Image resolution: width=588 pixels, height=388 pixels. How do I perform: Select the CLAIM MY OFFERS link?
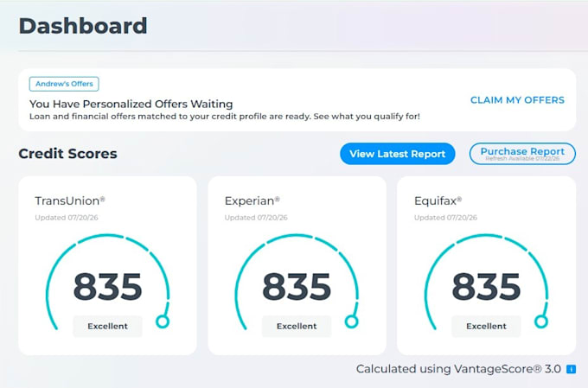coord(517,100)
